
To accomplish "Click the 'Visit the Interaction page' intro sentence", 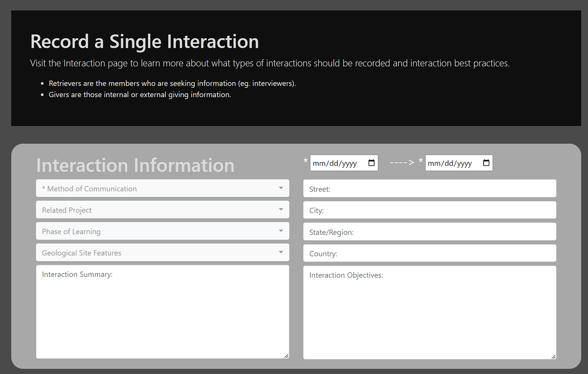I will click(270, 63).
